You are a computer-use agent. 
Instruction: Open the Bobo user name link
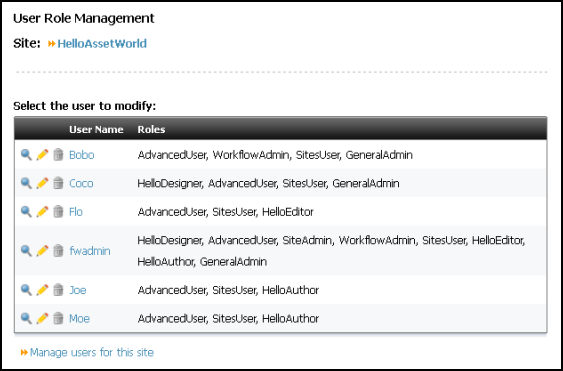click(82, 155)
